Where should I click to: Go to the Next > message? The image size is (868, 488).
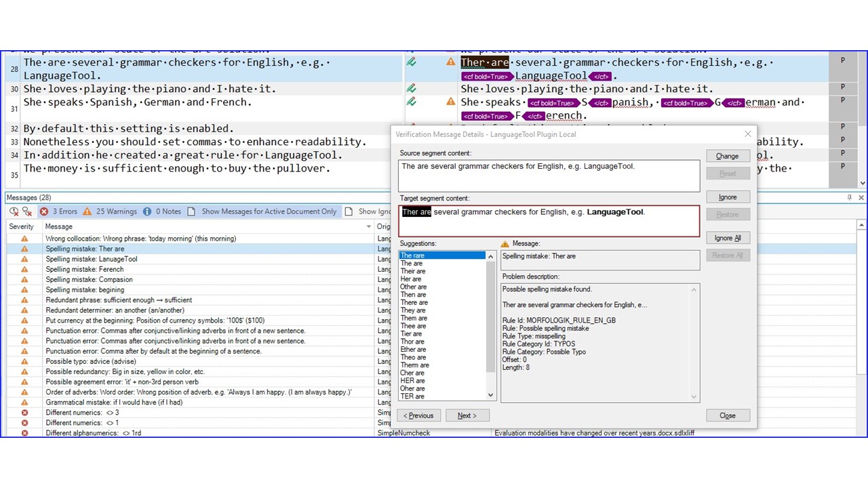(467, 415)
